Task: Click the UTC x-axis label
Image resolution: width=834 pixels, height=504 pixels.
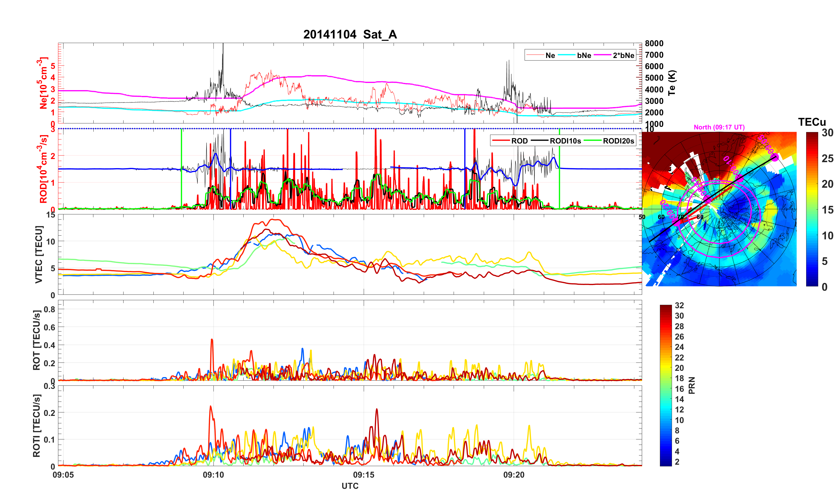Action: point(350,486)
